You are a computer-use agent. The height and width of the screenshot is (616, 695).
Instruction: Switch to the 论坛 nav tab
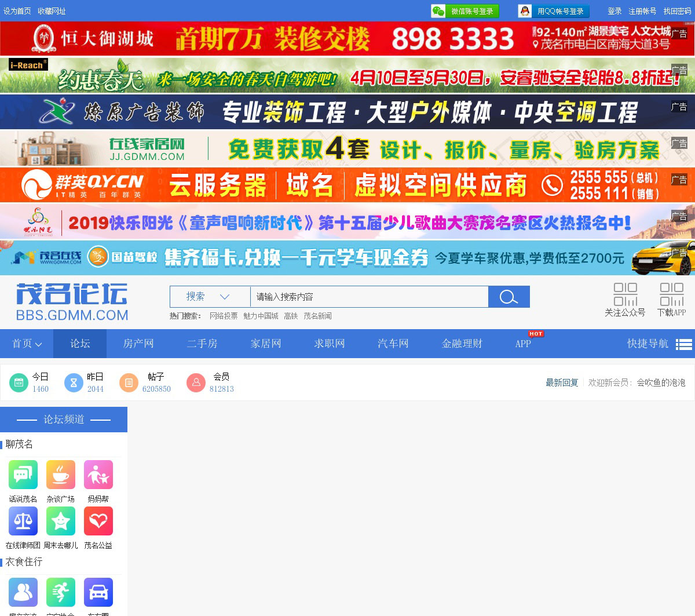click(80, 344)
